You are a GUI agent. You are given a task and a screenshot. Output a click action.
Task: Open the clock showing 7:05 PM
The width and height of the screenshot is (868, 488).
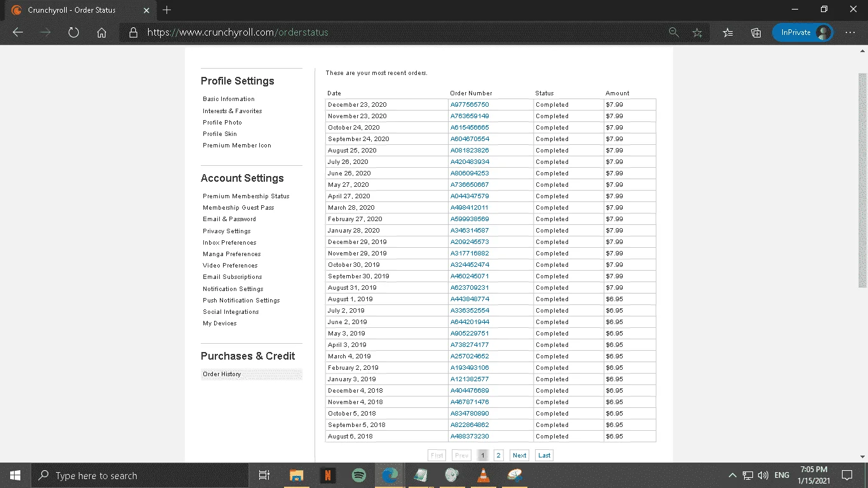(814, 475)
